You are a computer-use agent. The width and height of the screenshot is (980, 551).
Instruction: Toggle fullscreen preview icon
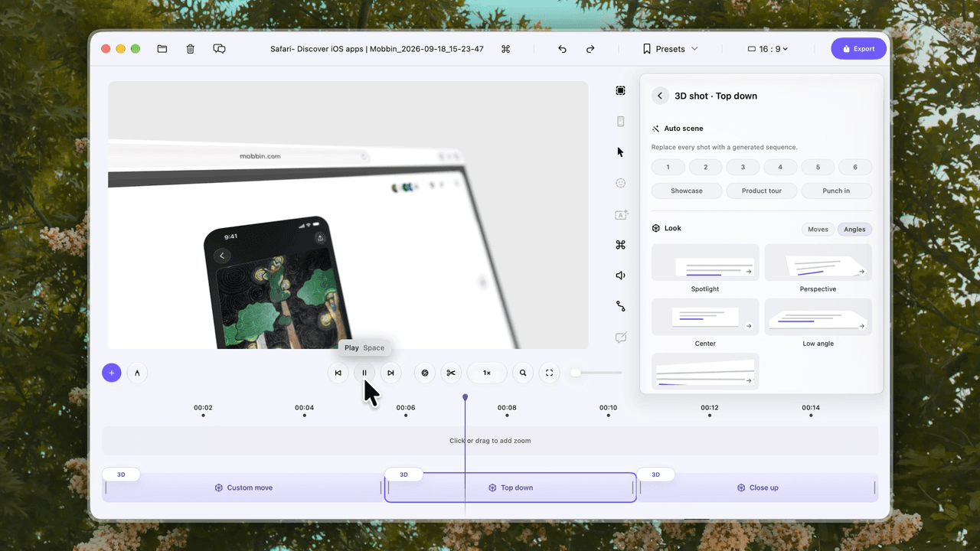(549, 373)
